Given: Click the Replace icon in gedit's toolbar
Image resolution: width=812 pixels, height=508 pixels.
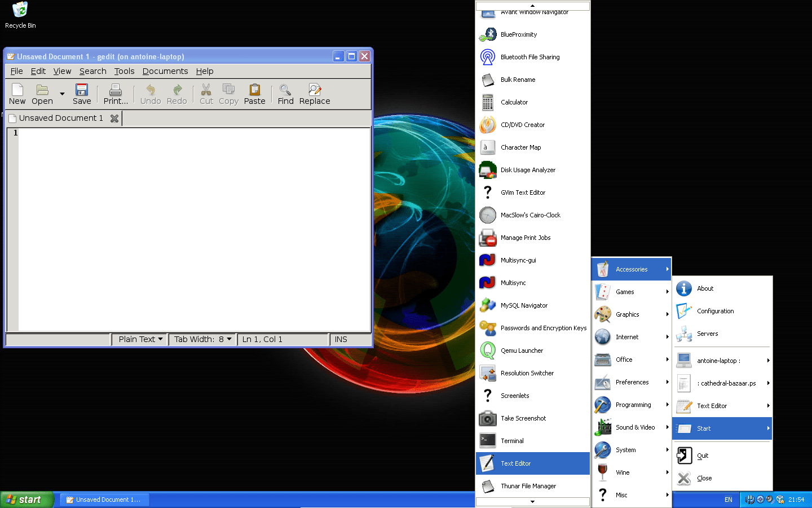Looking at the screenshot, I should click(314, 94).
